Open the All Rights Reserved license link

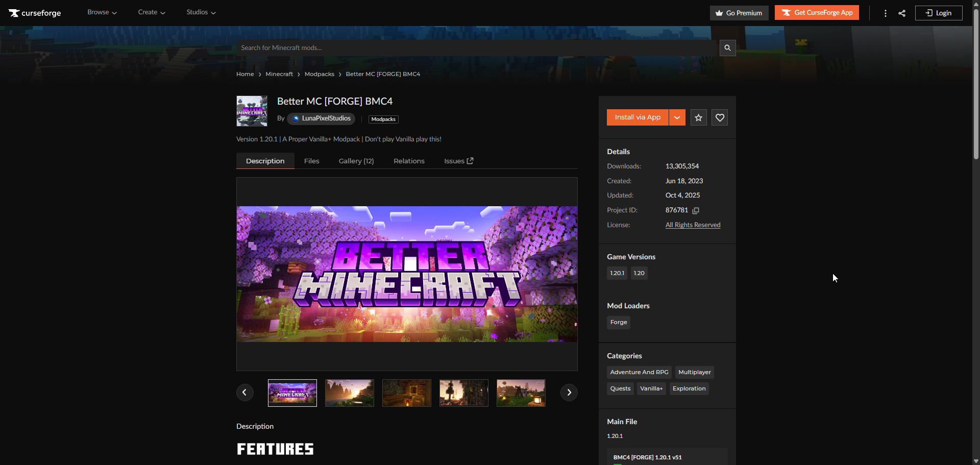pos(693,225)
